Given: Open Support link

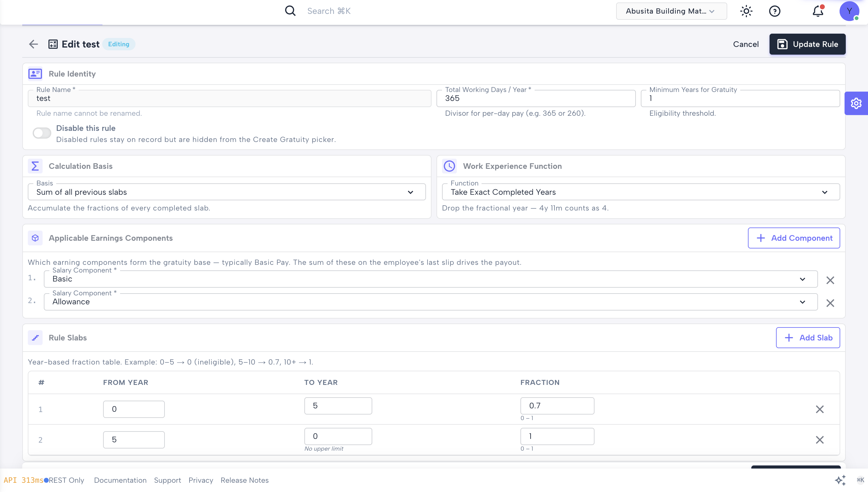Looking at the screenshot, I should click(168, 480).
